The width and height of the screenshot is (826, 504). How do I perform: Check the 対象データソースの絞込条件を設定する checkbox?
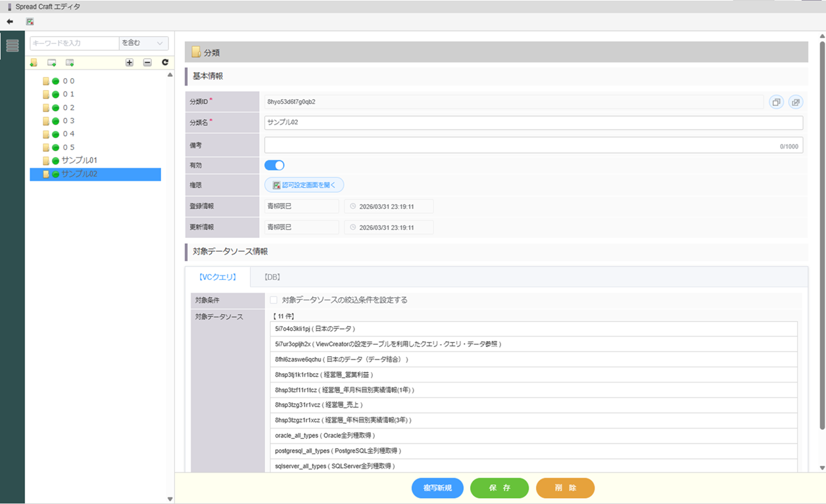[x=274, y=300]
